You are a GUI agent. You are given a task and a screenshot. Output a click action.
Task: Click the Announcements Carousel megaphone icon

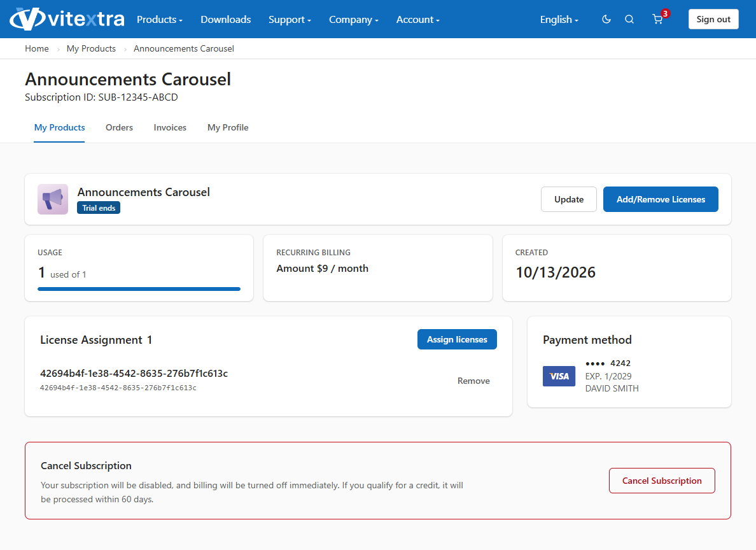53,199
